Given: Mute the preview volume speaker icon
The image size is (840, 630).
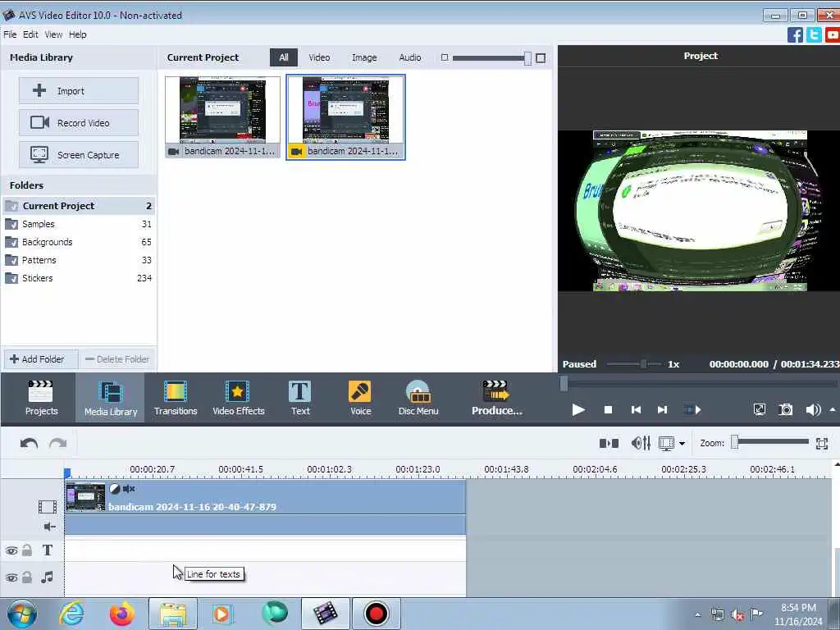Looking at the screenshot, I should (813, 410).
